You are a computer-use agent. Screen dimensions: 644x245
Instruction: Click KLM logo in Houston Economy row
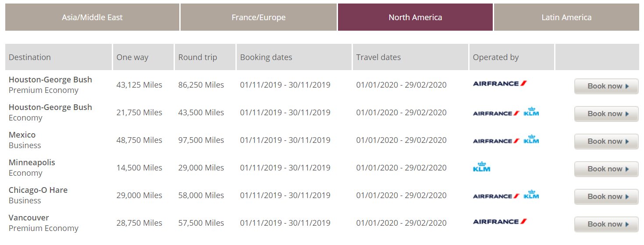[531, 112]
